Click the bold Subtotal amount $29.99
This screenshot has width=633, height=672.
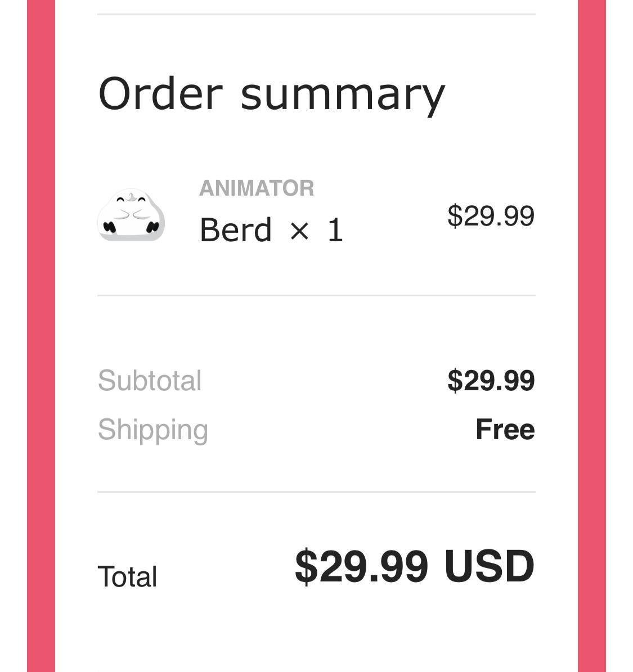click(x=491, y=381)
